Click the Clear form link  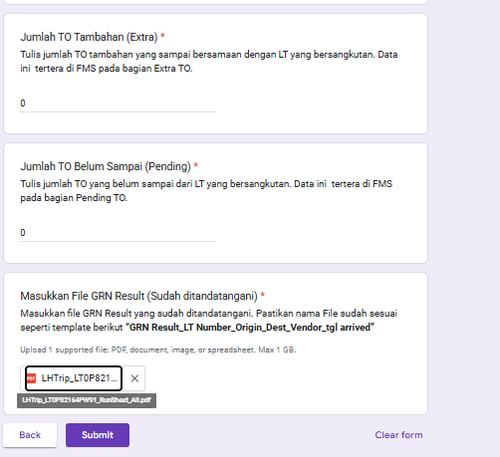tap(399, 435)
